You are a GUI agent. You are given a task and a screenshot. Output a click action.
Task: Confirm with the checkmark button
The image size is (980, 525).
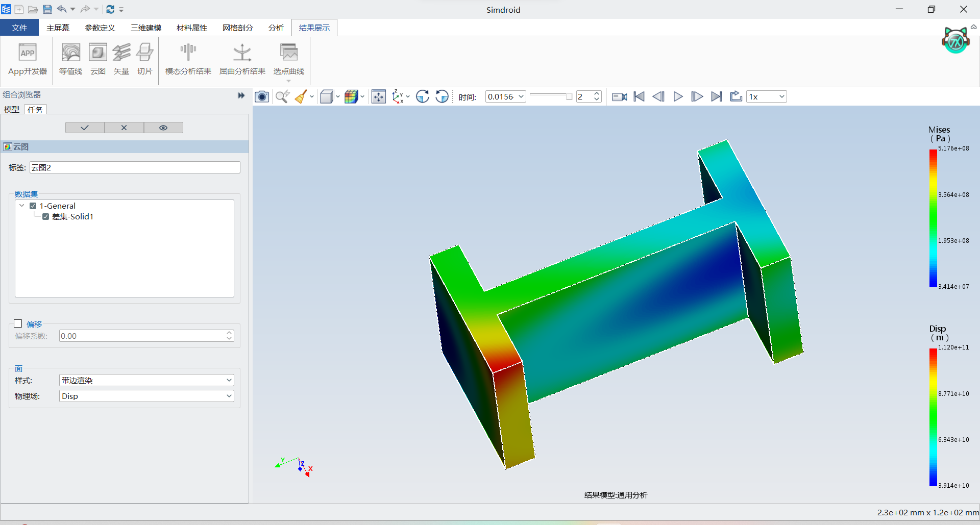(x=85, y=128)
